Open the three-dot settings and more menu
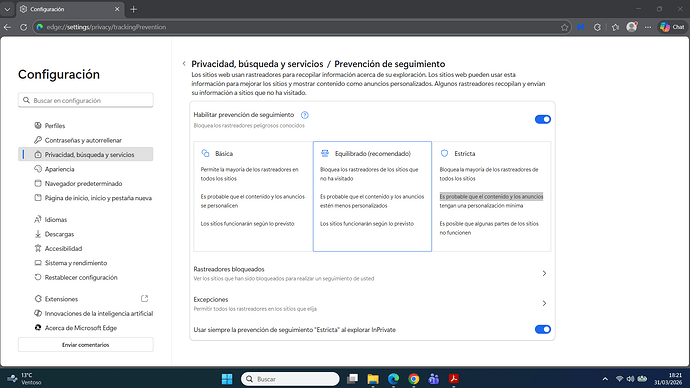 648,27
